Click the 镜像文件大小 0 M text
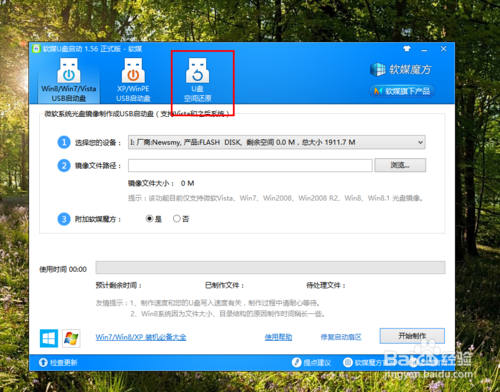Viewport: 500px width, 392px height. (161, 183)
